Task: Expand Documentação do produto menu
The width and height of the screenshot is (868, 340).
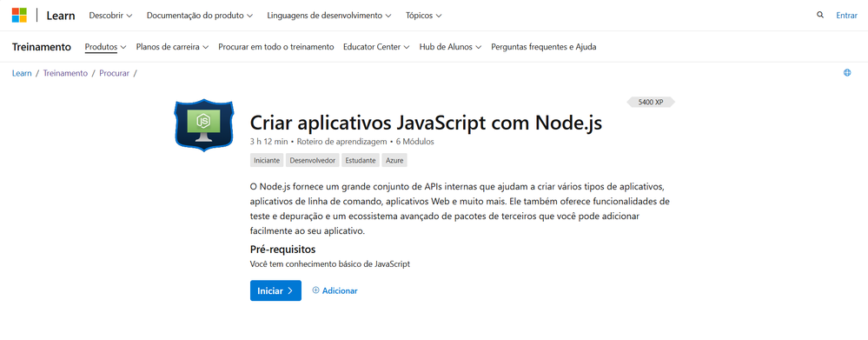Action: point(200,16)
